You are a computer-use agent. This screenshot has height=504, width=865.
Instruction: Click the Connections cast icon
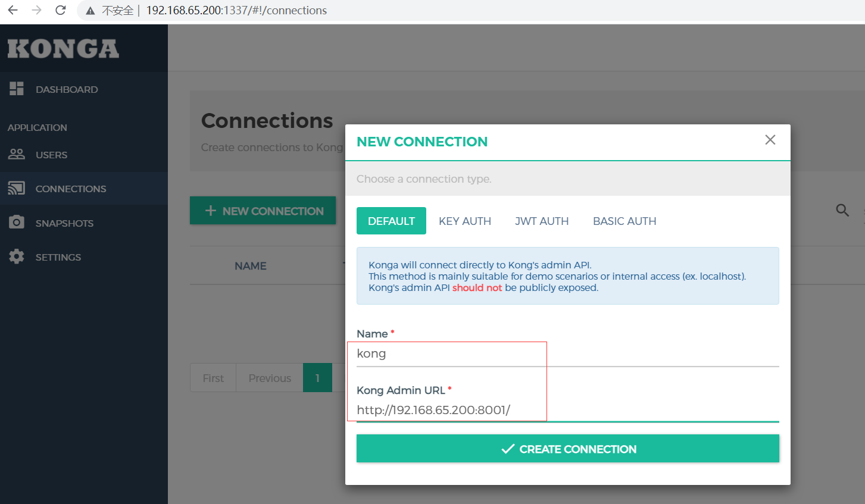click(x=17, y=188)
